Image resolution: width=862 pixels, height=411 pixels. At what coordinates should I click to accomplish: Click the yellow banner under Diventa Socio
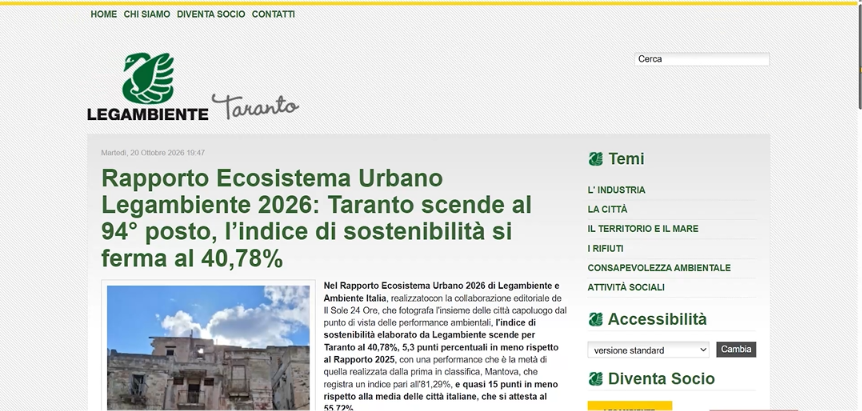(630, 406)
